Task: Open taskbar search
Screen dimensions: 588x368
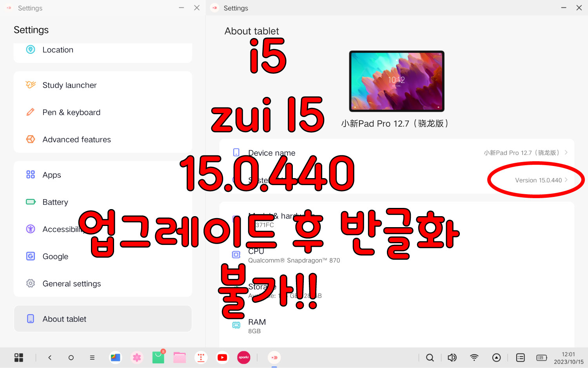Action: 430,357
